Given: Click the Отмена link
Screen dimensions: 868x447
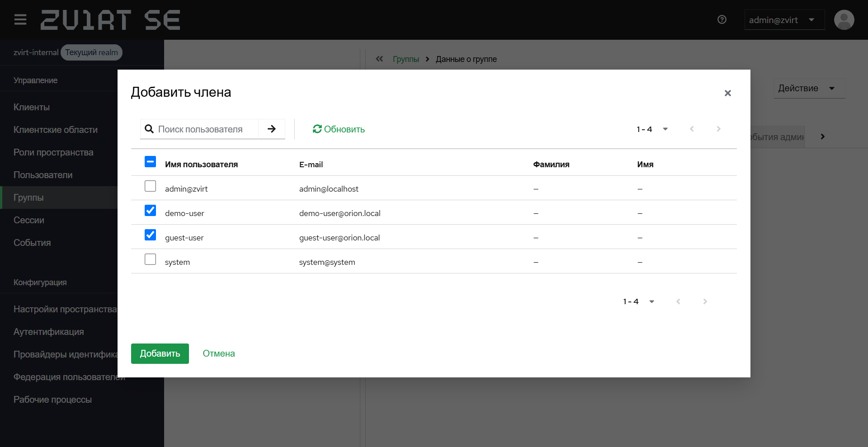Looking at the screenshot, I should tap(219, 353).
